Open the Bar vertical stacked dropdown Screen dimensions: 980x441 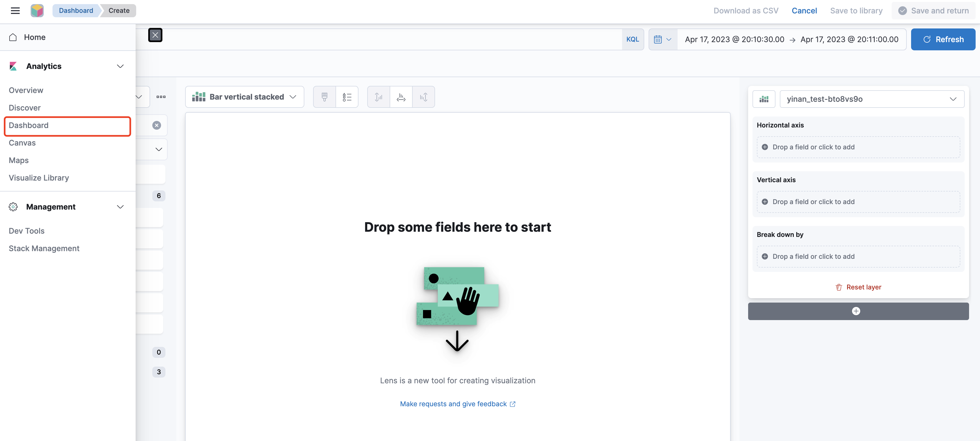point(244,97)
